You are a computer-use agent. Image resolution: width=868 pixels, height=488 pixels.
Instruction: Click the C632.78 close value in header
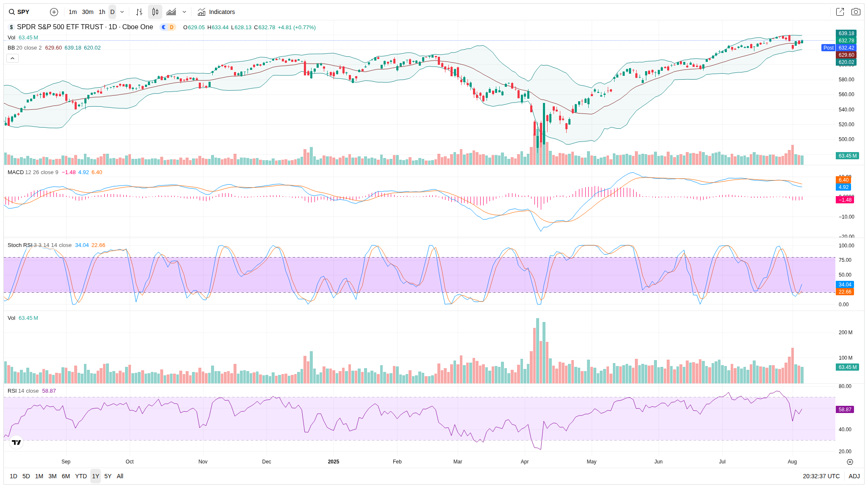264,28
